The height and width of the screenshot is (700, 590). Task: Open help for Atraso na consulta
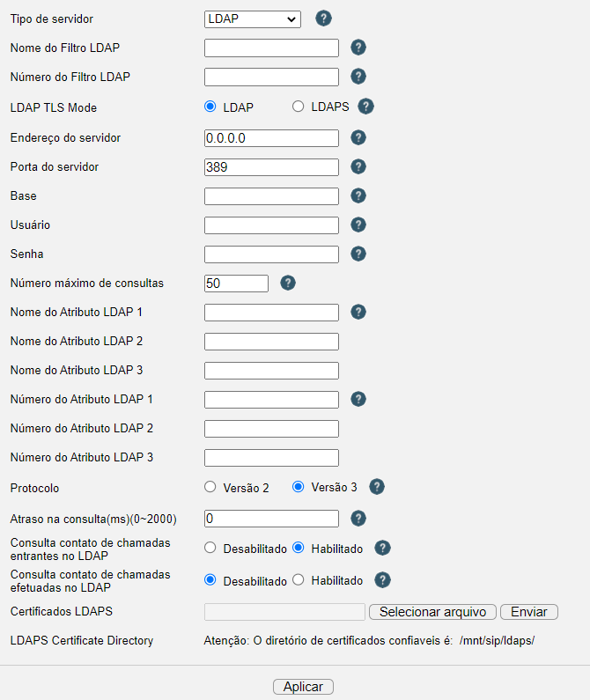tap(358, 519)
